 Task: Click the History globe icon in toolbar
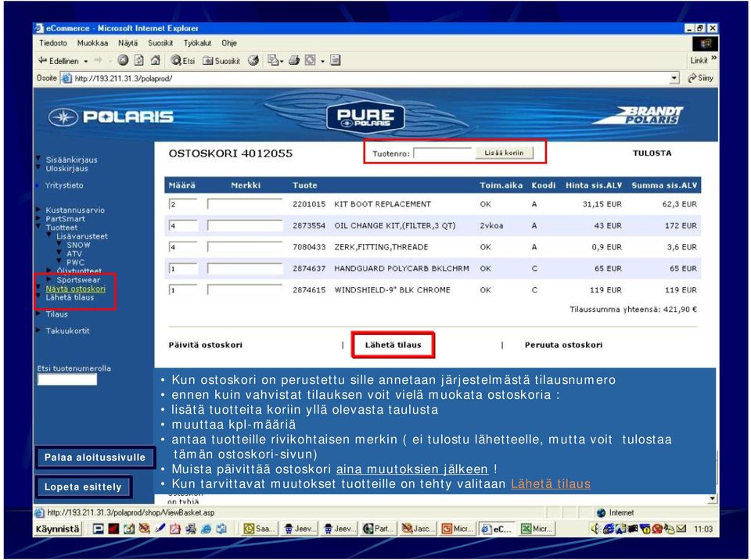coord(253,60)
